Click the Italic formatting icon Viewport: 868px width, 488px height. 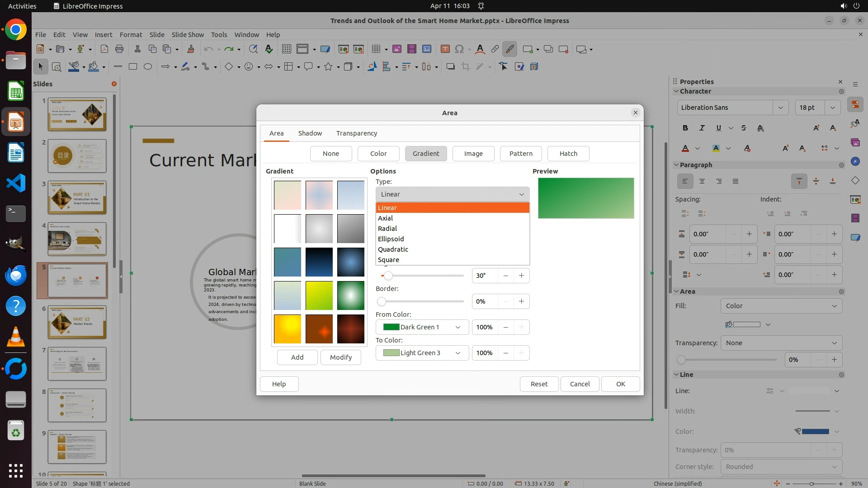(702, 128)
